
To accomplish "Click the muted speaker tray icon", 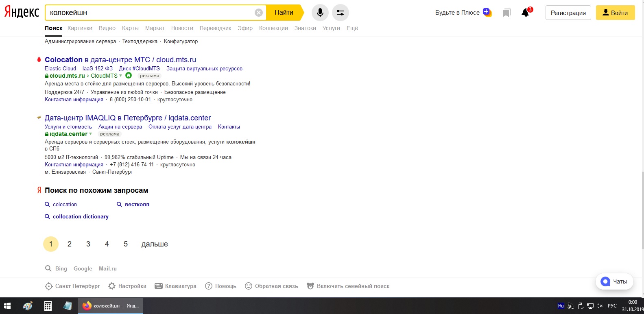I will [600, 306].
